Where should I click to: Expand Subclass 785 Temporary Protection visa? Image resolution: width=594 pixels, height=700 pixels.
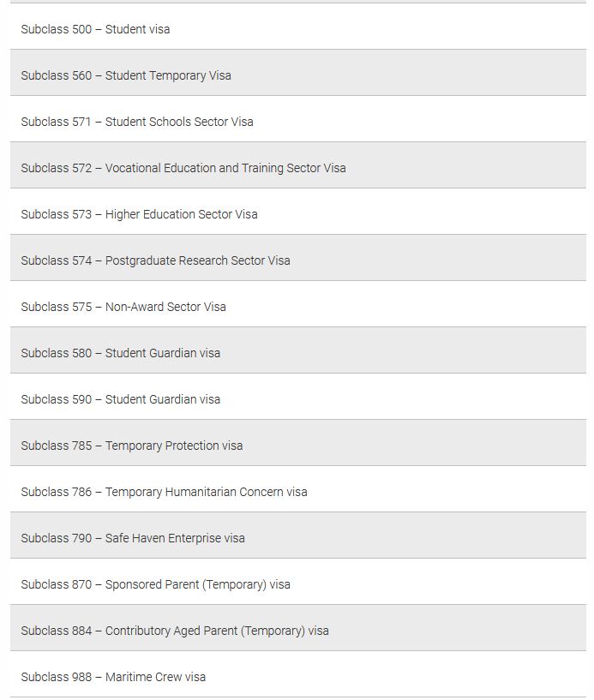click(298, 443)
